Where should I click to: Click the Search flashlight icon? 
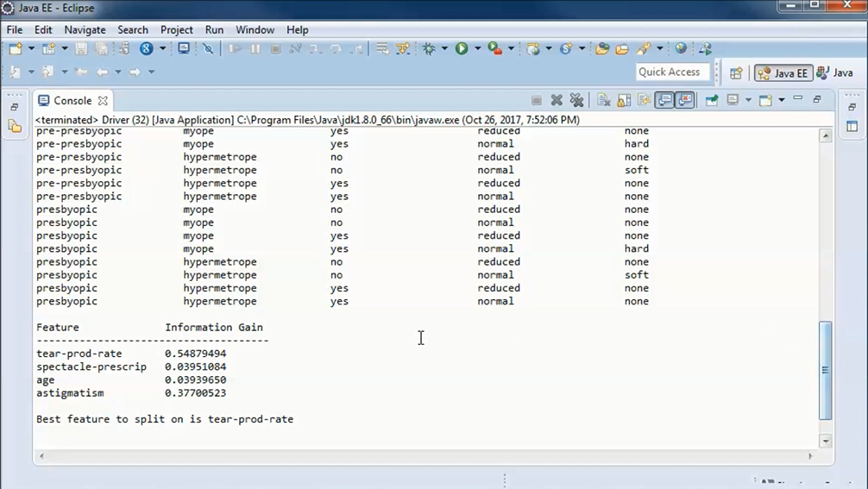pos(644,48)
